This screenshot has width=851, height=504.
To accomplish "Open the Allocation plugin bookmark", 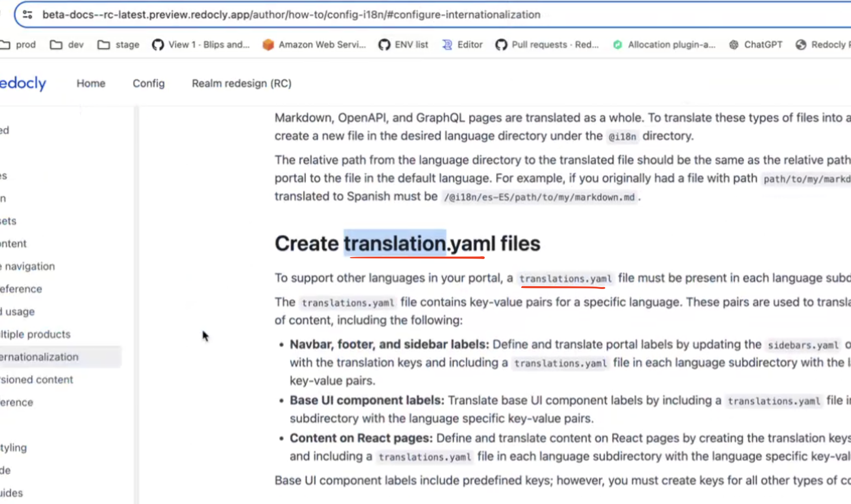I will [x=664, y=44].
